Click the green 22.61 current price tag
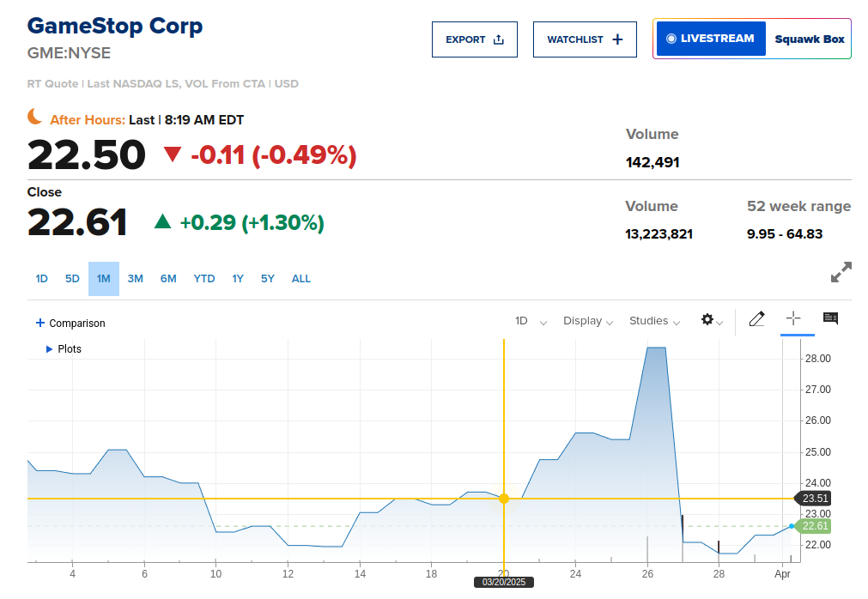 815,526
